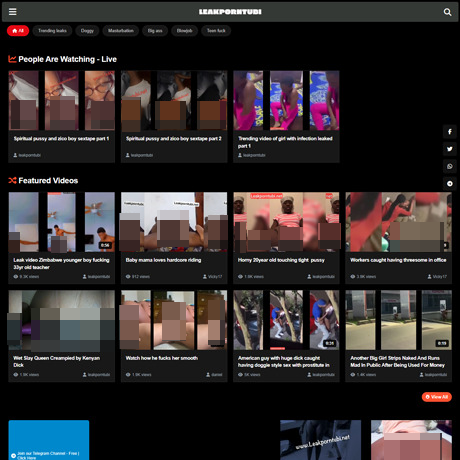Open the hamburger navigation menu
The width and height of the screenshot is (460, 460).
click(13, 12)
